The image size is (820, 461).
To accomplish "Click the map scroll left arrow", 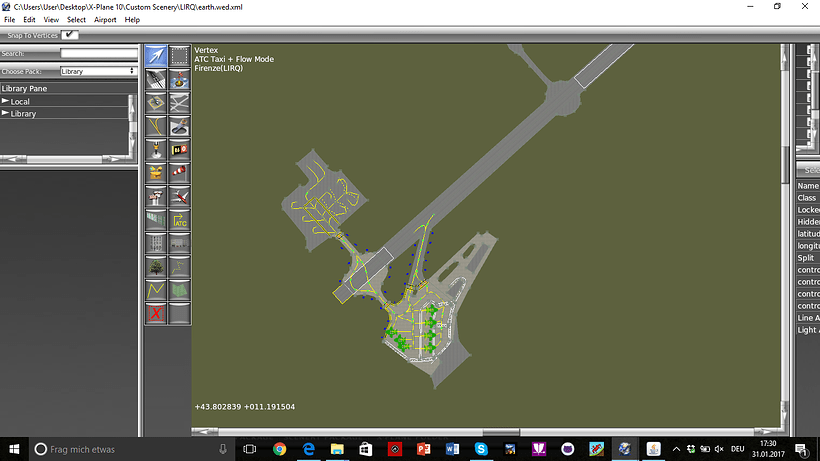I will click(x=205, y=432).
